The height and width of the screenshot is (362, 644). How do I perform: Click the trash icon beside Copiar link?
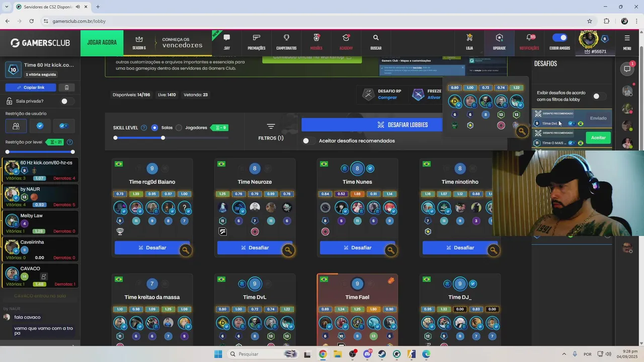pyautogui.click(x=66, y=87)
